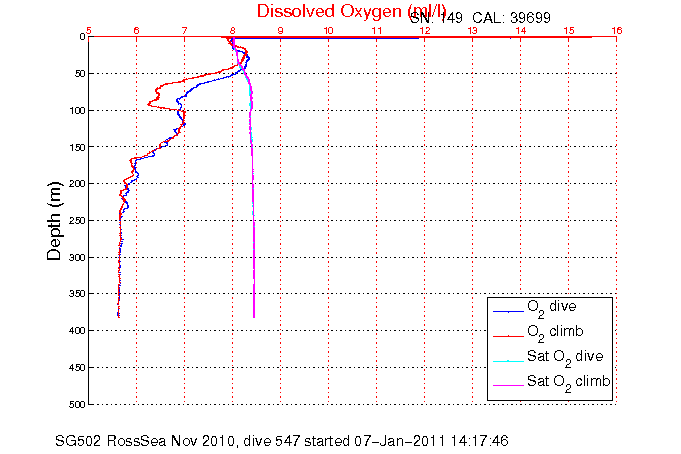The image size is (681, 454).
Task: Click the magenta saturation curve near 300 m depth
Action: (x=254, y=258)
